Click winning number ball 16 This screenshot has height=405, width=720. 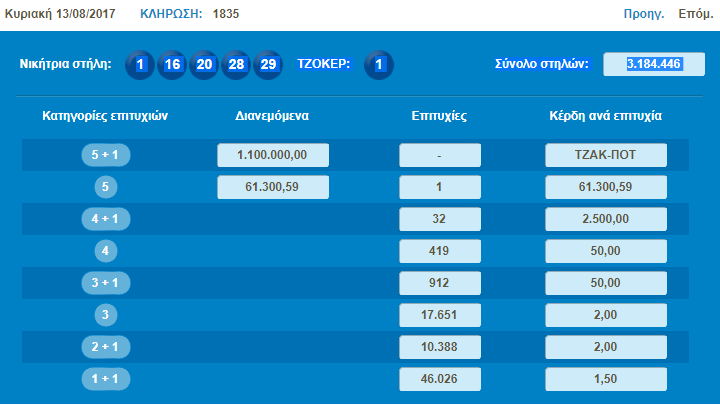(172, 65)
